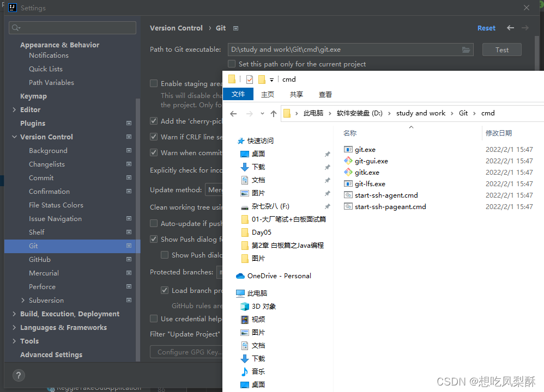Click the 快速访问 star icon
Image resolution: width=544 pixels, height=392 pixels.
coord(241,140)
